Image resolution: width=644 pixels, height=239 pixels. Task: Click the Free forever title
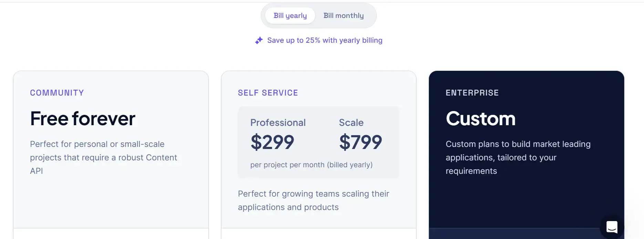coord(83,119)
